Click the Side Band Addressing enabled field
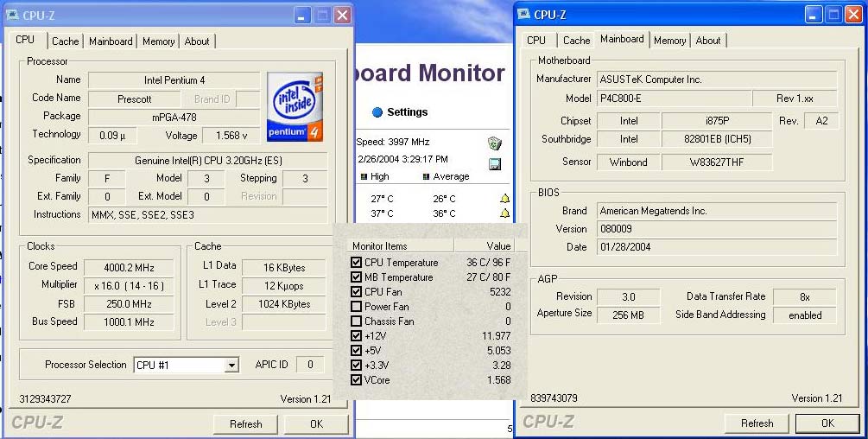868x439 pixels. click(805, 315)
